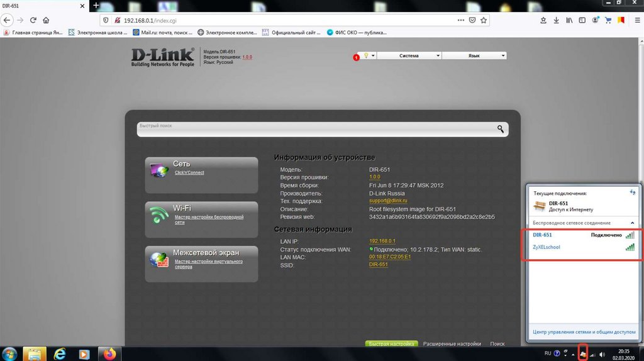
Task: Open the Firefox account icon
Action: tap(595, 20)
